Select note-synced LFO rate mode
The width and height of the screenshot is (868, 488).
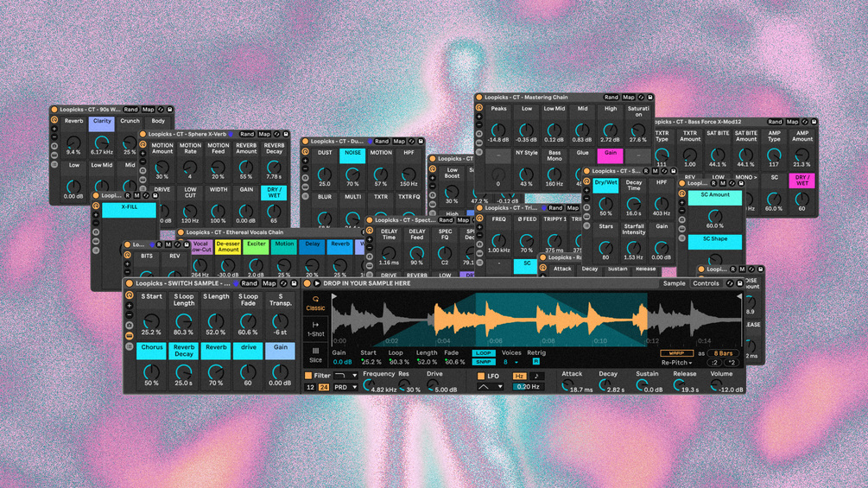tap(536, 376)
